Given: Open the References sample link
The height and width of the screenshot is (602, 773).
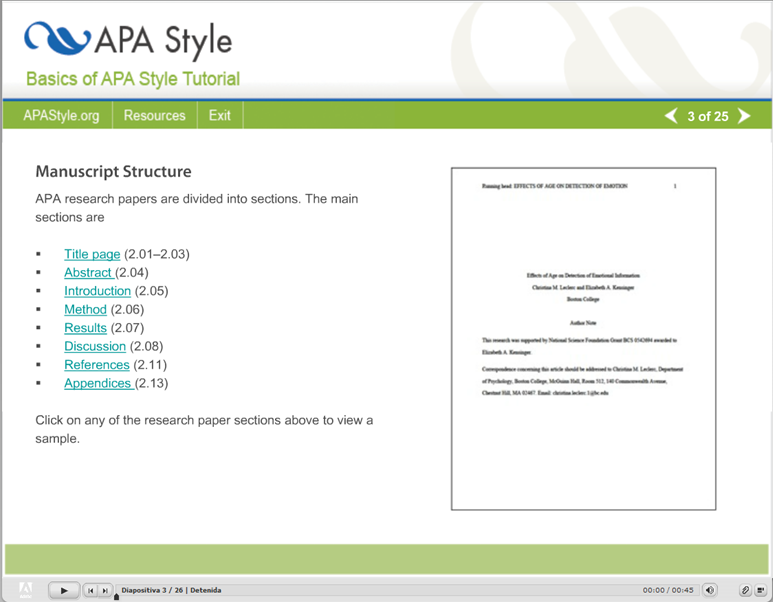Looking at the screenshot, I should pos(97,365).
